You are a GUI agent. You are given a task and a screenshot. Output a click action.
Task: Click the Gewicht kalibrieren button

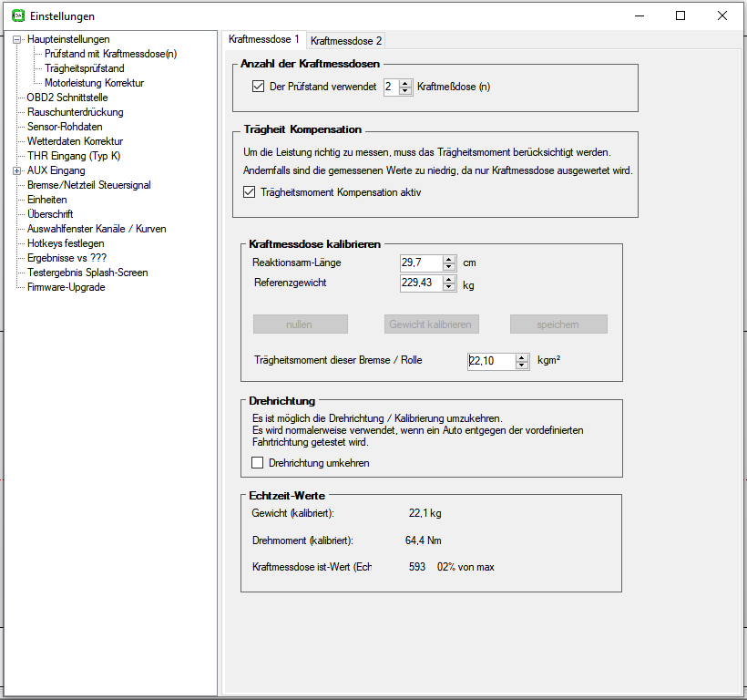pos(432,324)
